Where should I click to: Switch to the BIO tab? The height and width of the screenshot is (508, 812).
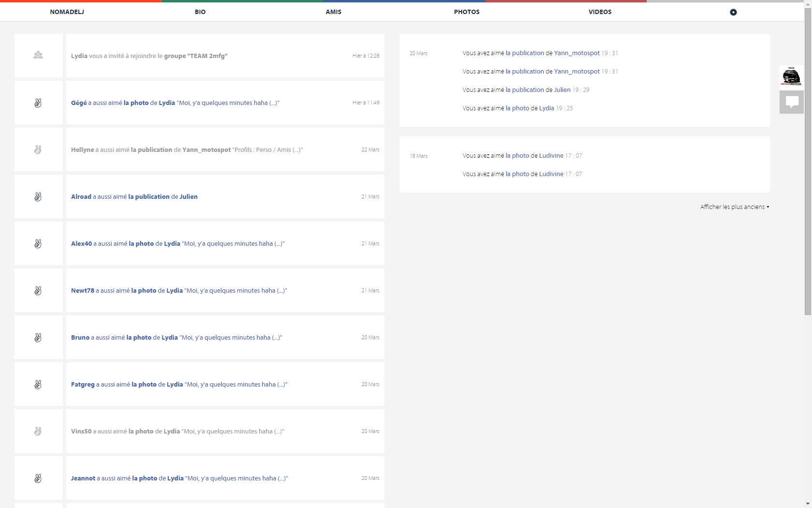coord(200,12)
